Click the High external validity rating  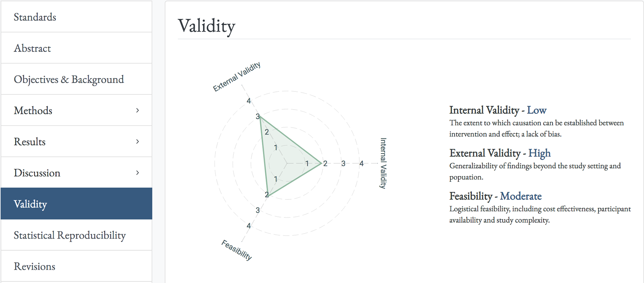(539, 153)
